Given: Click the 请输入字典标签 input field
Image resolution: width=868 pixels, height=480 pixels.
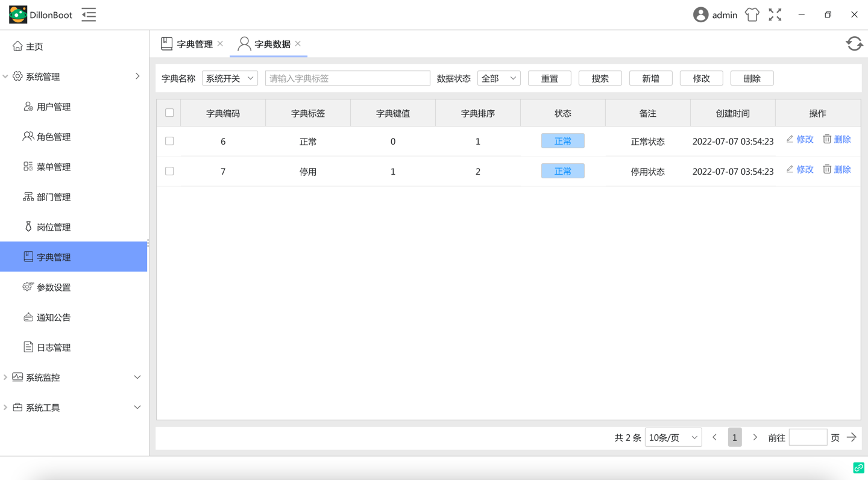Looking at the screenshot, I should point(348,78).
